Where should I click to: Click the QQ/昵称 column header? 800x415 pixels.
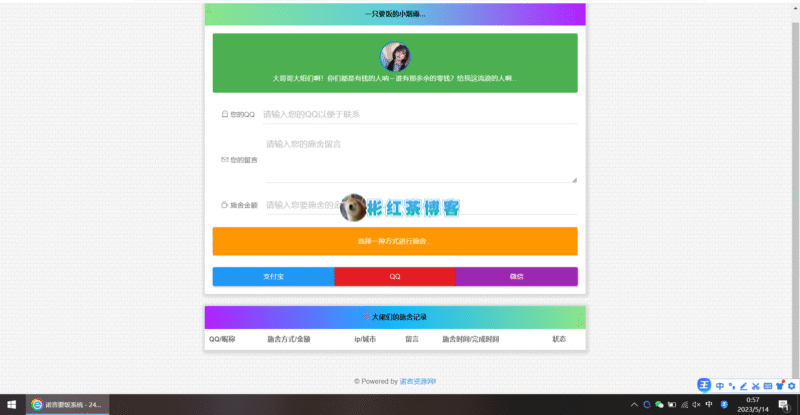[x=222, y=339]
